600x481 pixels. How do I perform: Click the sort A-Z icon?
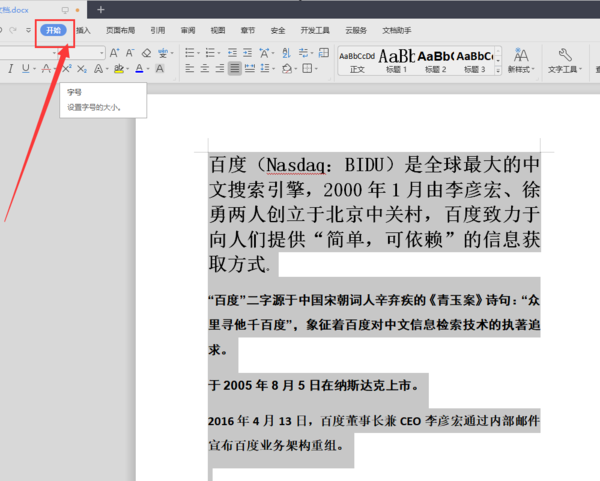[286, 52]
